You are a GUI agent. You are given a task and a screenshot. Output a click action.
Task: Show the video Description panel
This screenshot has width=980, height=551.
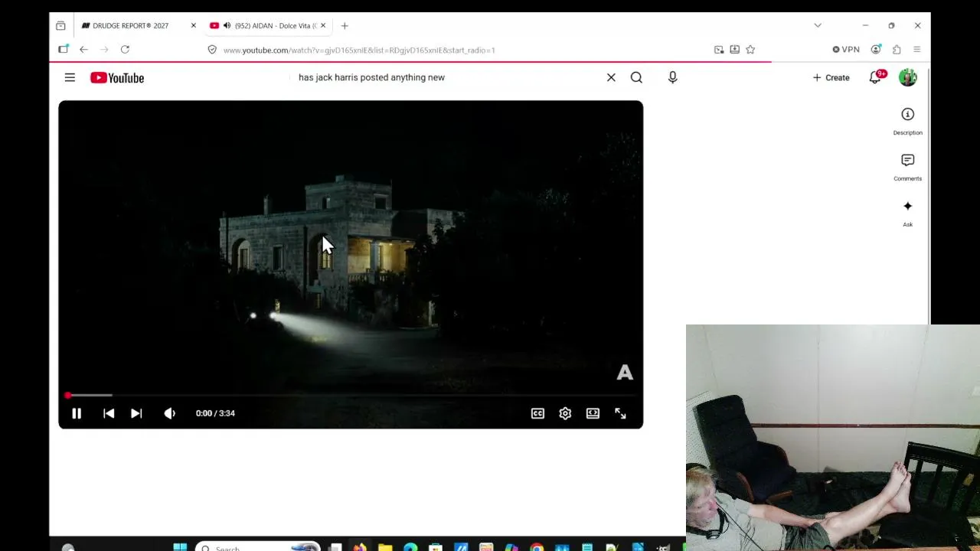coord(907,121)
